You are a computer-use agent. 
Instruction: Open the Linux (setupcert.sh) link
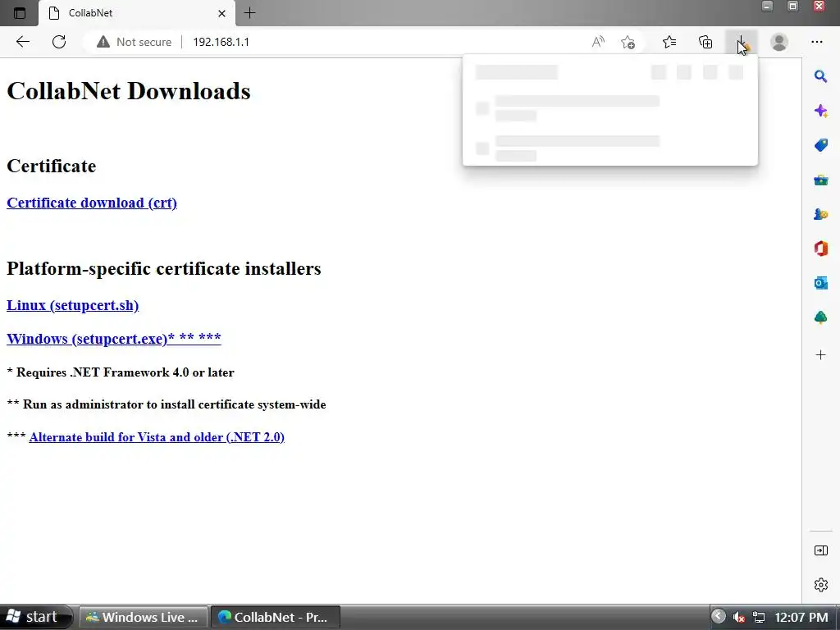(x=72, y=305)
